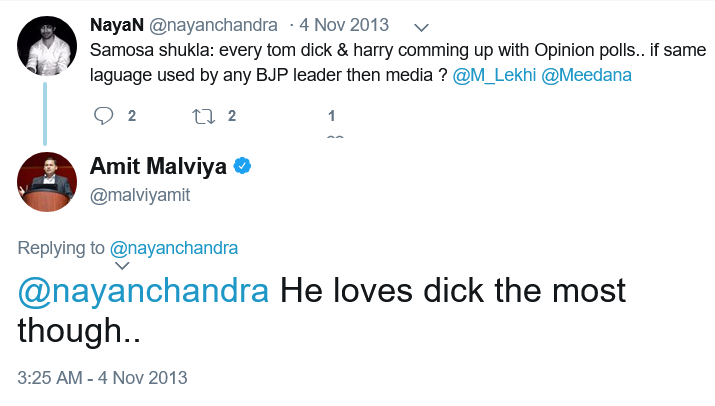715x406 pixels.
Task: Open the Amit Malviya display name
Action: click(x=158, y=166)
